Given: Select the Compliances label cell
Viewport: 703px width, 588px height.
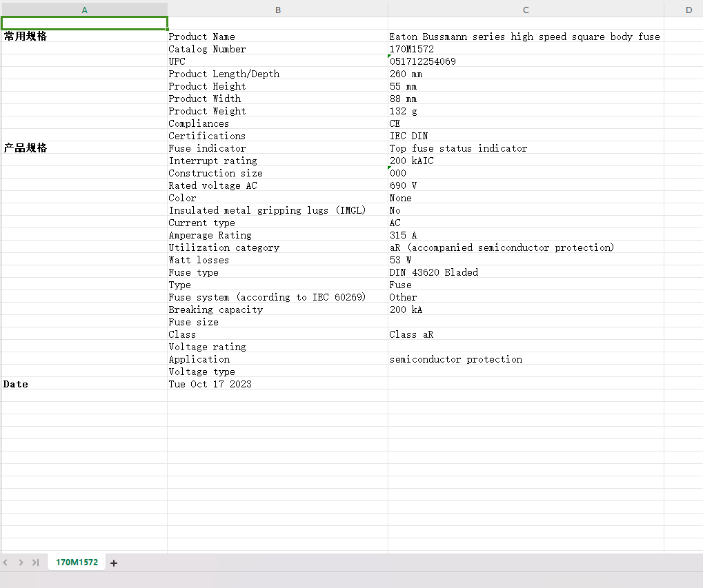Looking at the screenshot, I should click(277, 123).
